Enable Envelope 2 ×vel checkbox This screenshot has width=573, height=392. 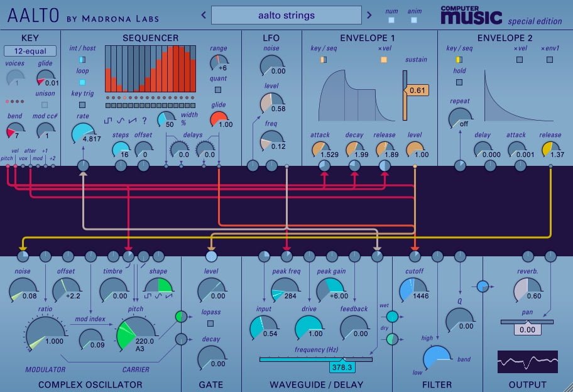(519, 59)
